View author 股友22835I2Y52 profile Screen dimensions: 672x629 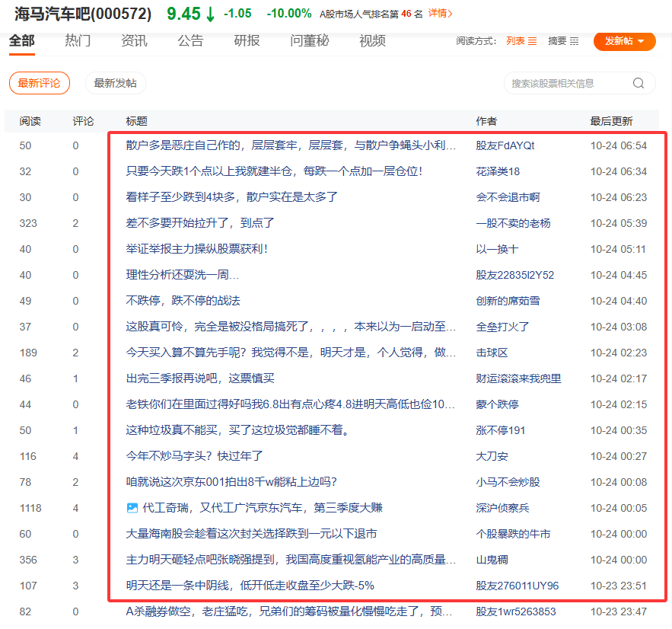[515, 275]
